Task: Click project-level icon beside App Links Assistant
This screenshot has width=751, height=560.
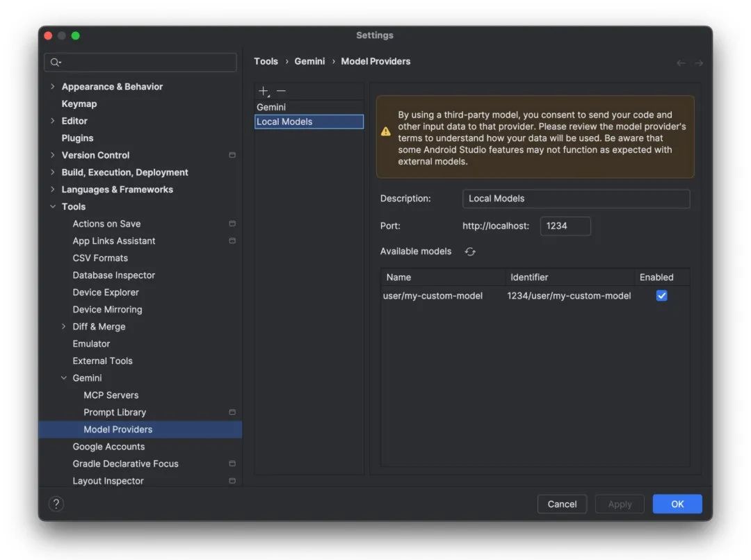Action: 232,241
